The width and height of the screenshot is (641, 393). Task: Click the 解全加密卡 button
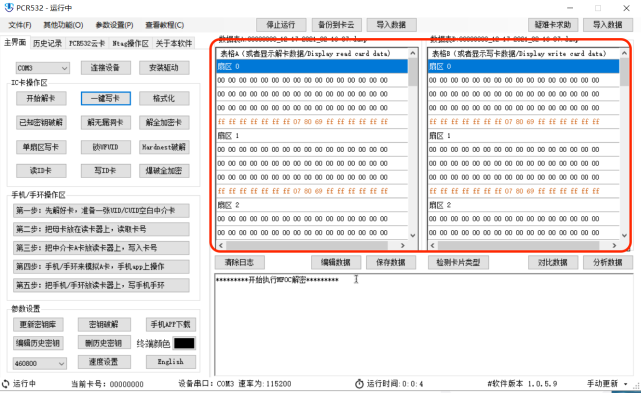(x=164, y=122)
